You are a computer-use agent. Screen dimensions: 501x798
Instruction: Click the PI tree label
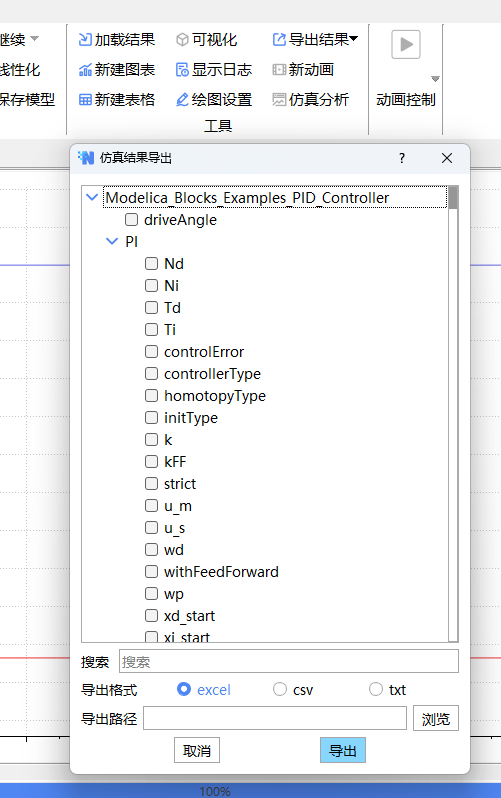point(131,241)
